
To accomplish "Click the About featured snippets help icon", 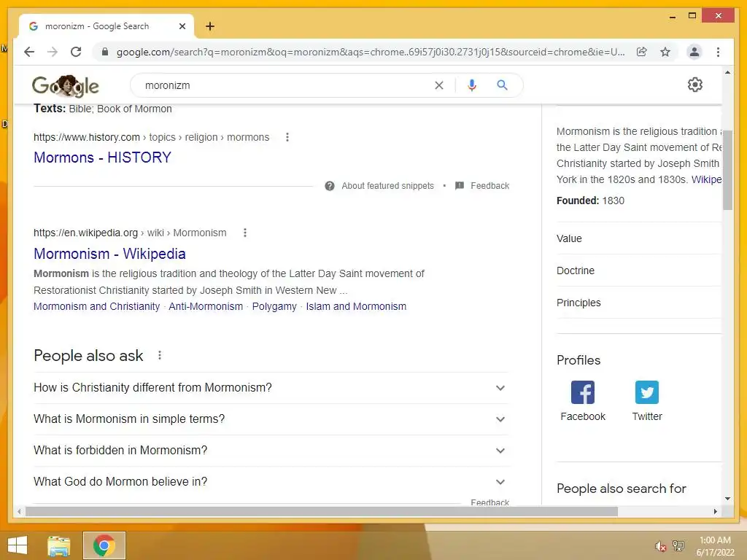I will [329, 186].
